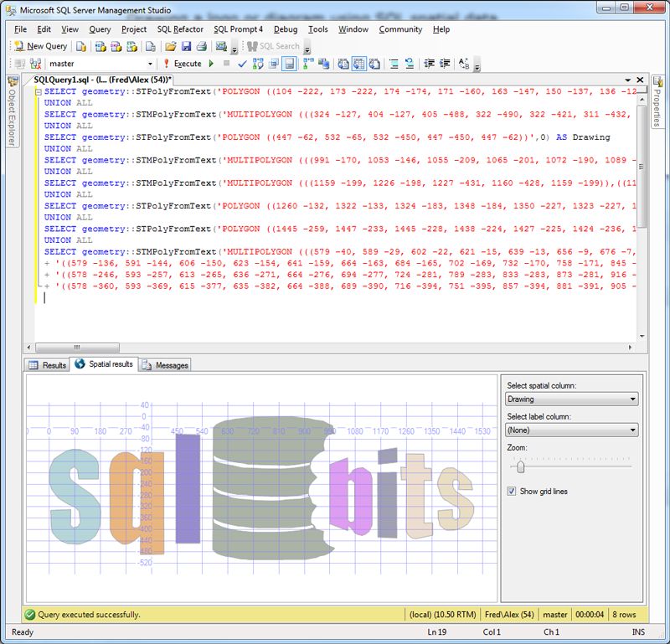This screenshot has width=670, height=644.
Task: Toggle Include Client Statistics
Action: tap(324, 64)
